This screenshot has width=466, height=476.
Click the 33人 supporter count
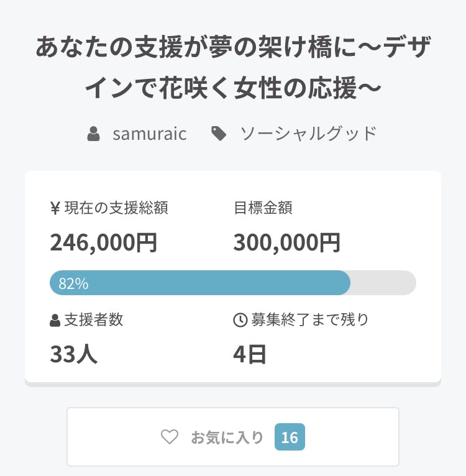73,354
